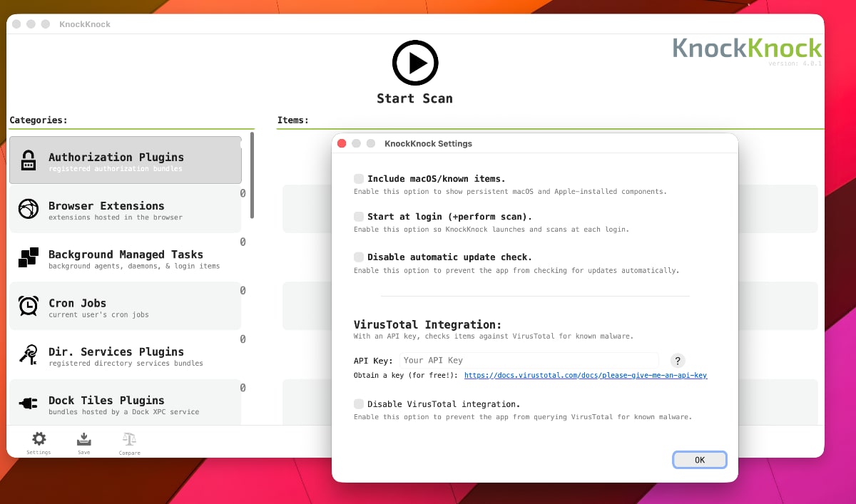
Task: Tick Disable VirusTotal integration checkbox
Action: pyautogui.click(x=359, y=404)
